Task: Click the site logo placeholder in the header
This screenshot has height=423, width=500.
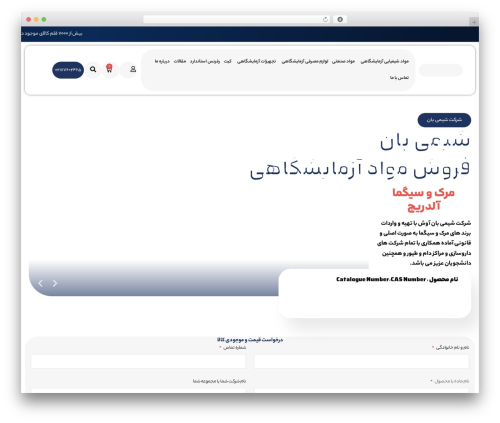Action: click(x=441, y=70)
